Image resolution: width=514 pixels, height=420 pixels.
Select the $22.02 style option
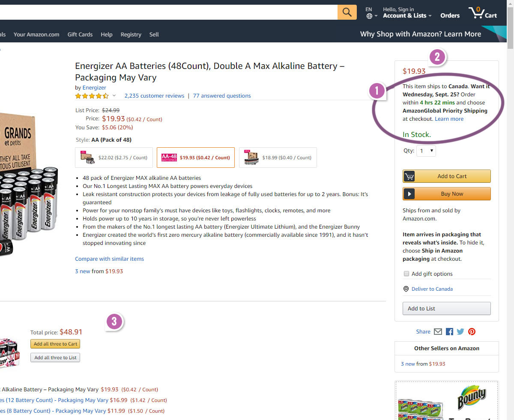point(114,158)
